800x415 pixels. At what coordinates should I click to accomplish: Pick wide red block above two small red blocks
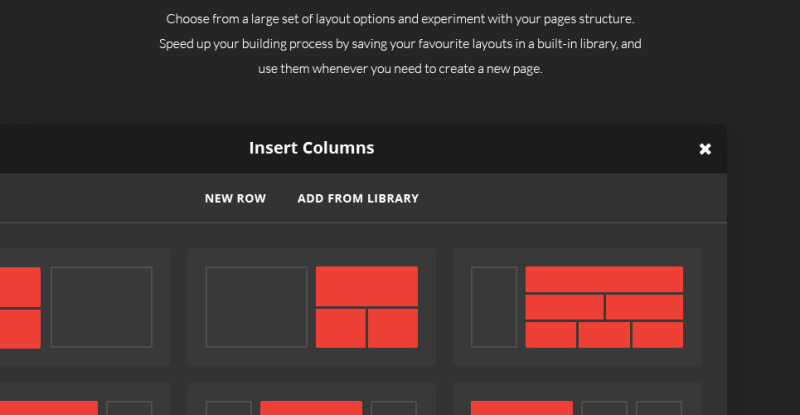tap(367, 286)
